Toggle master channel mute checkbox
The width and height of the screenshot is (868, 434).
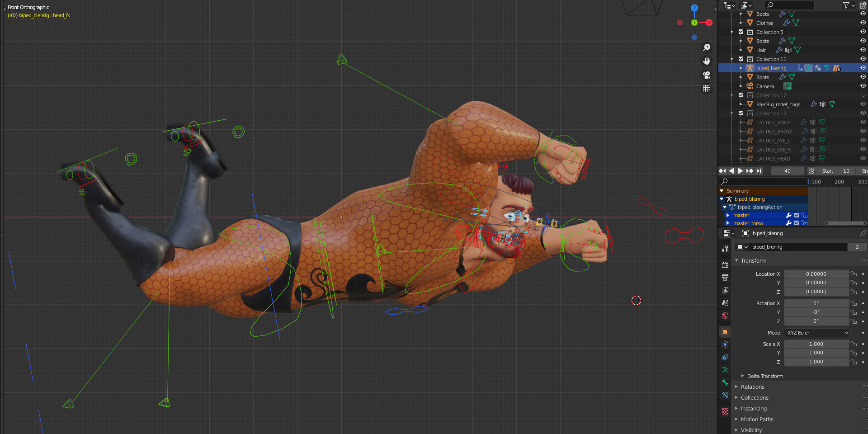pyautogui.click(x=797, y=215)
